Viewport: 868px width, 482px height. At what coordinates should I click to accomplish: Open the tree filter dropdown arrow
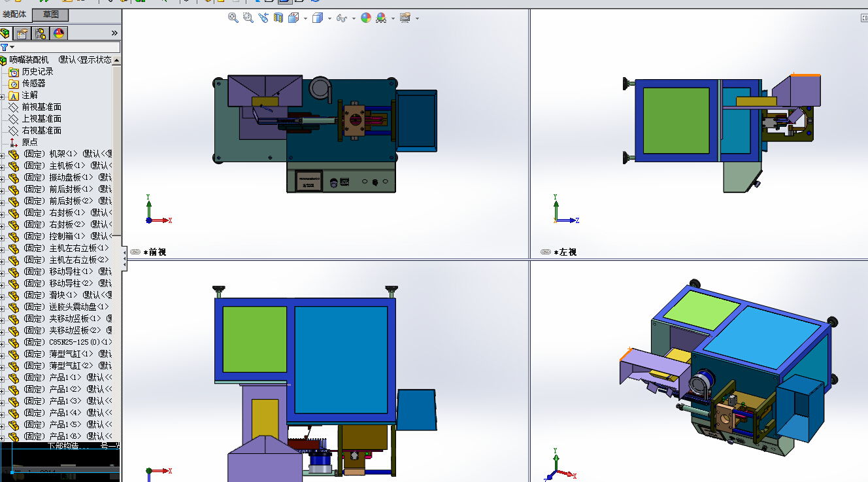tap(12, 48)
